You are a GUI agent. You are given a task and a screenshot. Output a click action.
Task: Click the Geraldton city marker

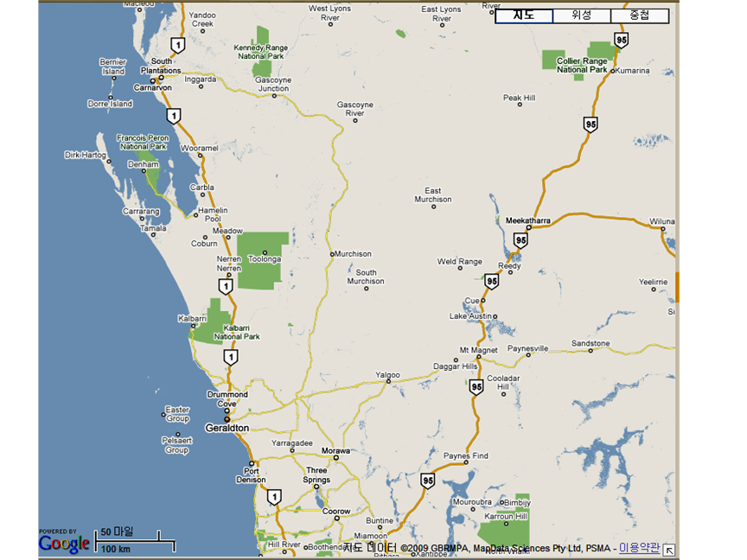(x=227, y=419)
